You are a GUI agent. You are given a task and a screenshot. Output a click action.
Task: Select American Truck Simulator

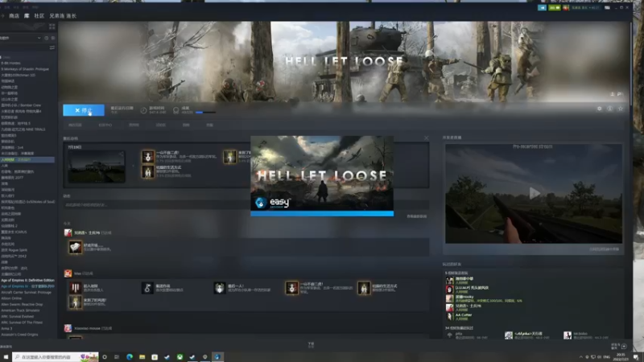pyautogui.click(x=20, y=311)
